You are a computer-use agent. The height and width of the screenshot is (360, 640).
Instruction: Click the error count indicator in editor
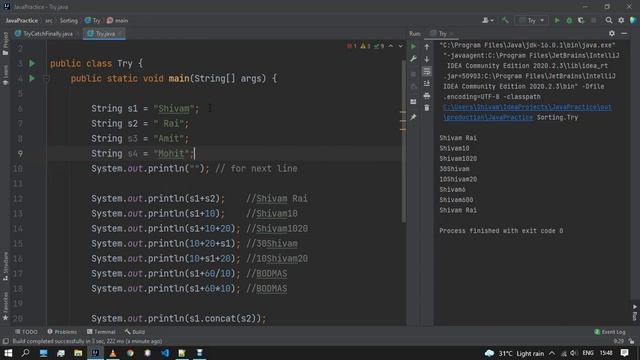352,46
